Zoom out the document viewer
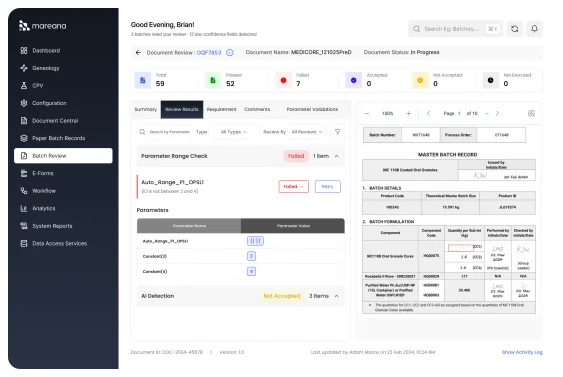This screenshot has width=563, height=377. click(x=367, y=113)
